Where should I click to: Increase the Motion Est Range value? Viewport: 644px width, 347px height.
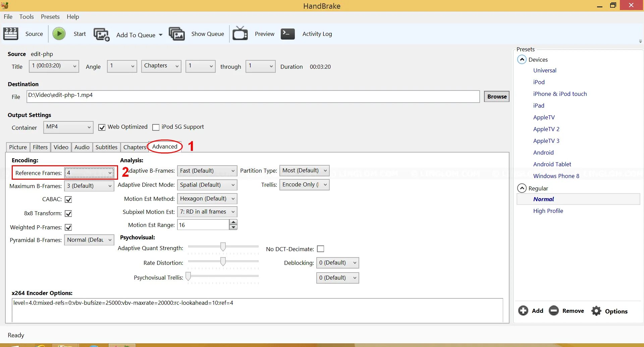pyautogui.click(x=233, y=222)
